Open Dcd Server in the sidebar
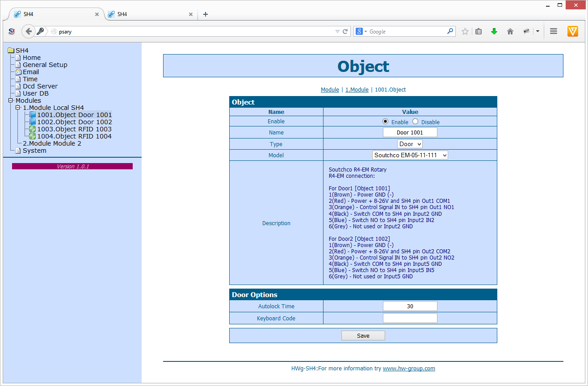 [x=40, y=86]
